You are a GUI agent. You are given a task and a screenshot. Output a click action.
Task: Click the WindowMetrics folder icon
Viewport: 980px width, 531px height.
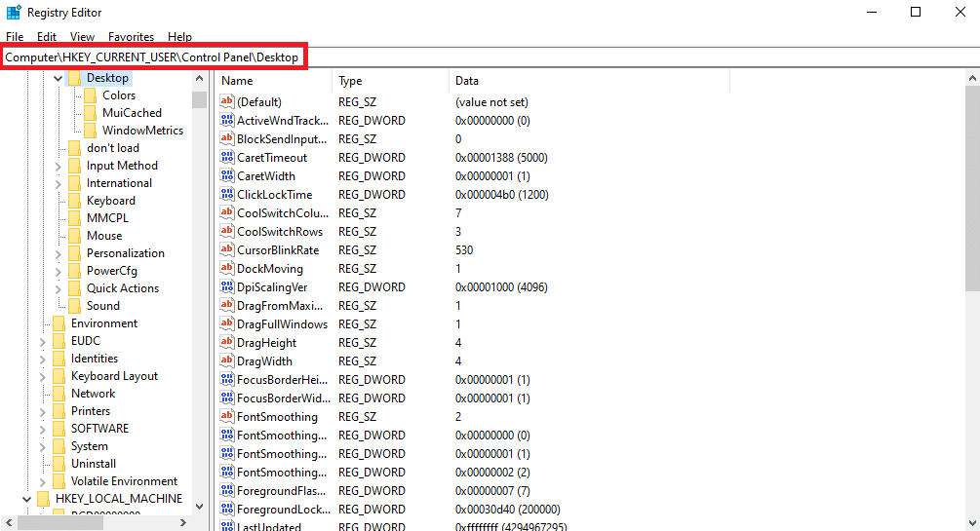coord(90,130)
